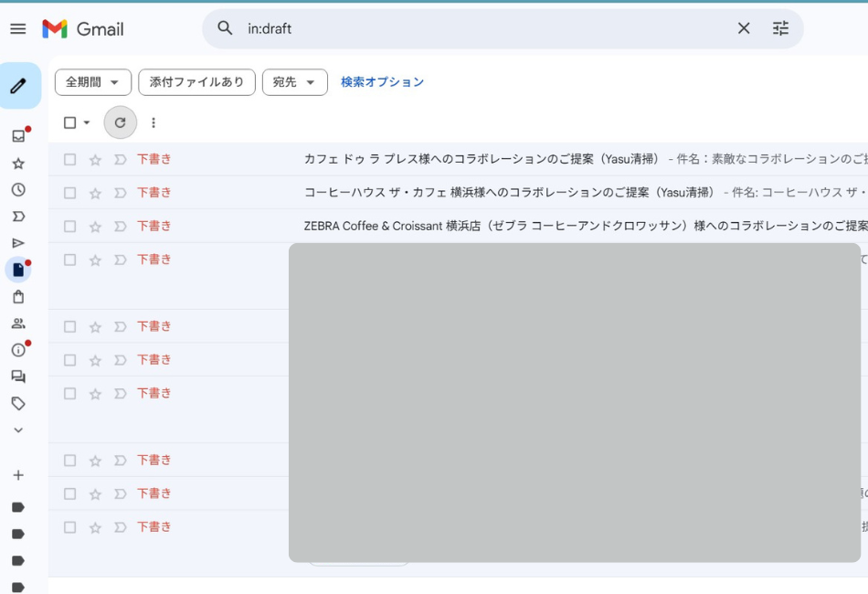Star the ZEBRA Coffee & Croissant draft
This screenshot has height=594, width=868.
[x=95, y=227]
